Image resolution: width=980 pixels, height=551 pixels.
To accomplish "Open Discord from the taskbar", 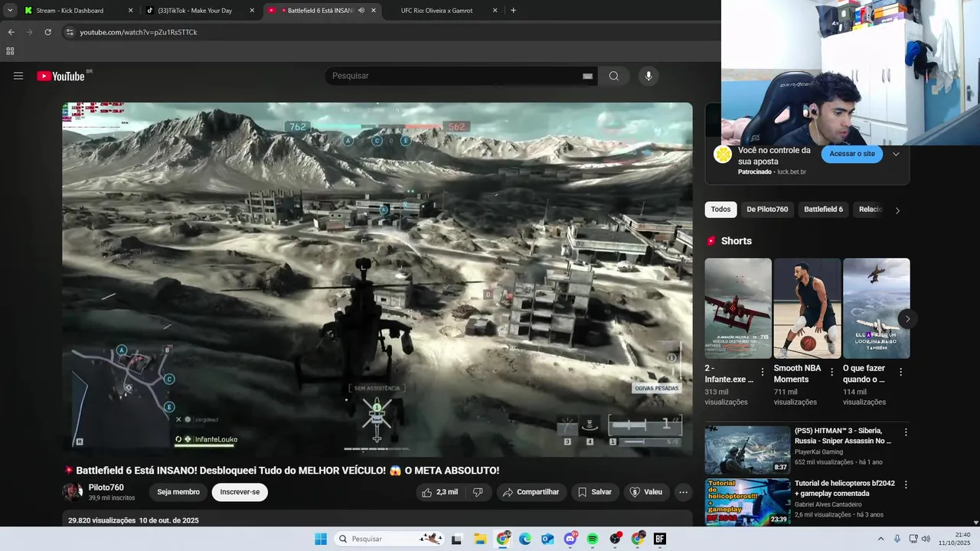I will (570, 539).
